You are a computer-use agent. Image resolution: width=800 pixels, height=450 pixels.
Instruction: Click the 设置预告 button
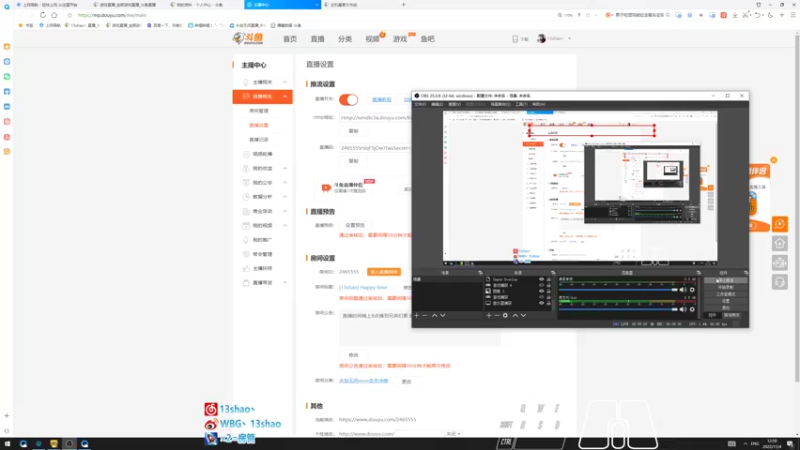tap(355, 225)
